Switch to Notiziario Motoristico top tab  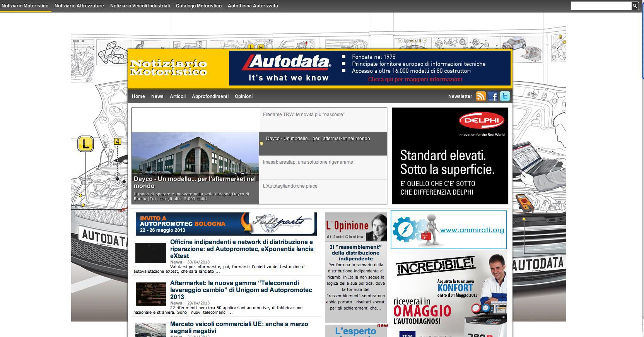[x=25, y=6]
